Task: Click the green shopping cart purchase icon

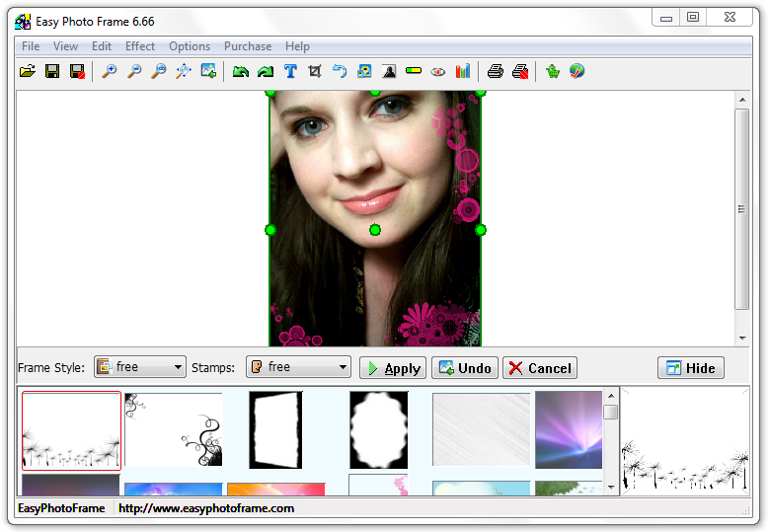Action: click(x=553, y=72)
